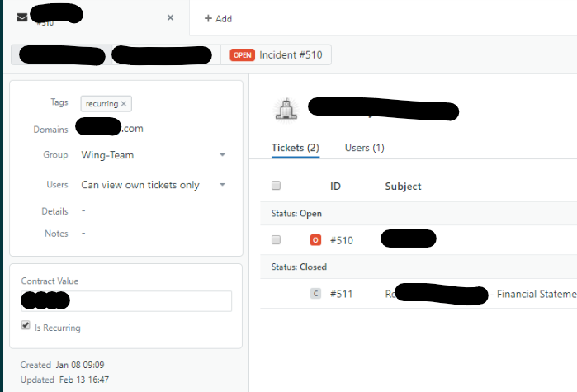Viewport: 577px width, 392px height.
Task: Remove the recurring tag
Action: pos(124,104)
